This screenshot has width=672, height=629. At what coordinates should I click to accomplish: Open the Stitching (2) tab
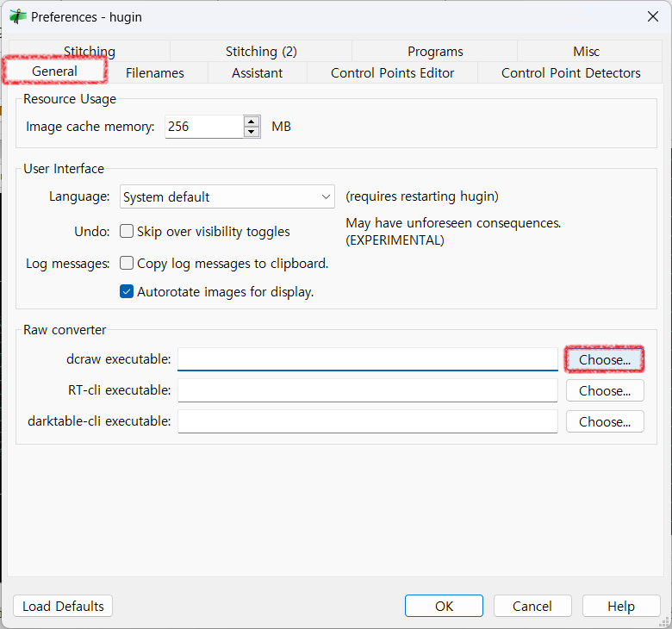(261, 51)
